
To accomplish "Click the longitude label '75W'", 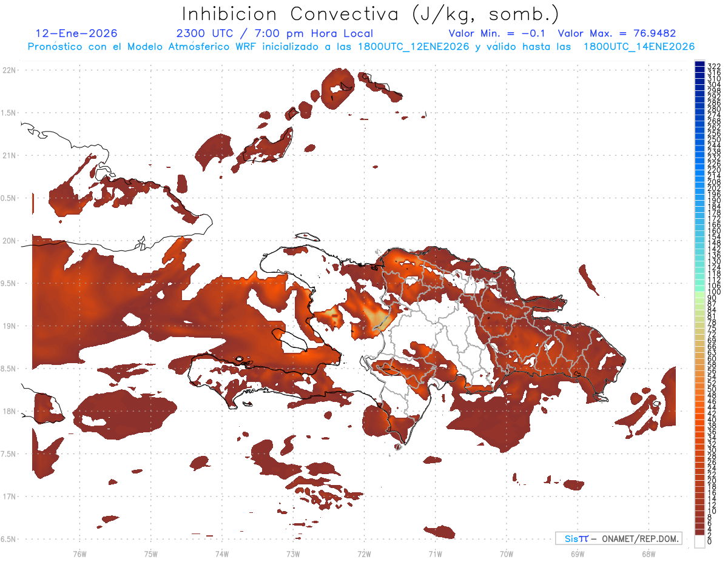I will point(150,554).
